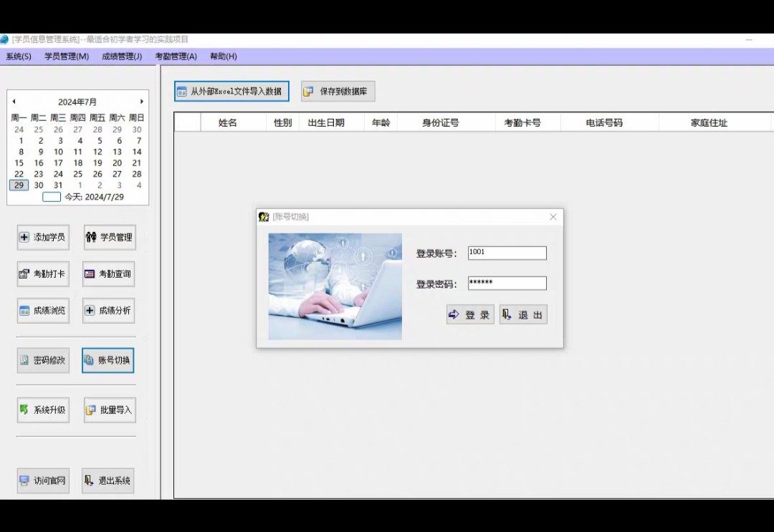Viewport: 774px width, 532px height.
Task: Go to next month in calendar
Action: pos(141,102)
